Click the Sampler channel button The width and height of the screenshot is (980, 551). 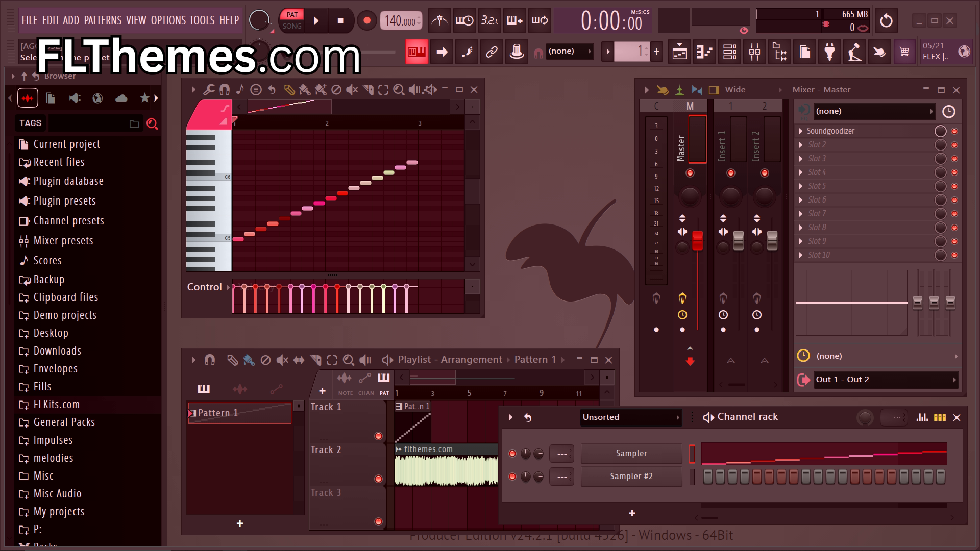[631, 454]
